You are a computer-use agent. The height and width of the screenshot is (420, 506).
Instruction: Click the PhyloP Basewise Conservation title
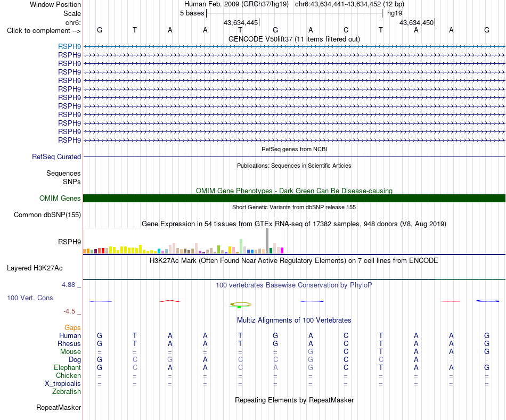click(x=294, y=285)
